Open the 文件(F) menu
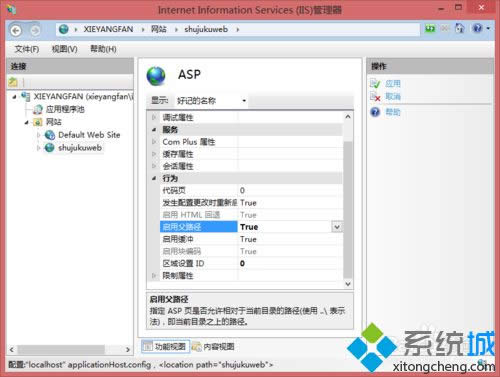Image resolution: width=500 pixels, height=377 pixels. (27, 49)
